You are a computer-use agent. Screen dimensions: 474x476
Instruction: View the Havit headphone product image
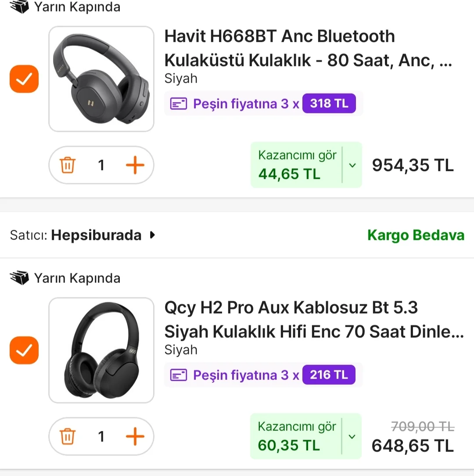pos(101,79)
